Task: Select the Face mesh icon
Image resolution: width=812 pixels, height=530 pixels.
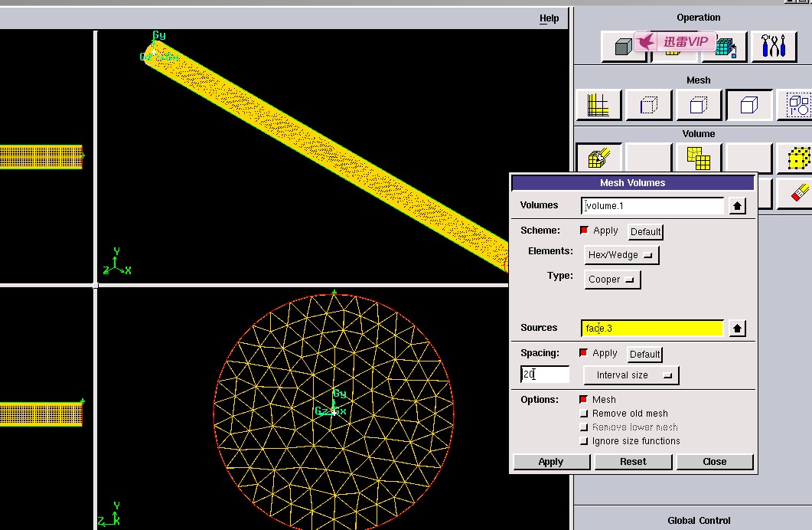Action: (x=699, y=105)
